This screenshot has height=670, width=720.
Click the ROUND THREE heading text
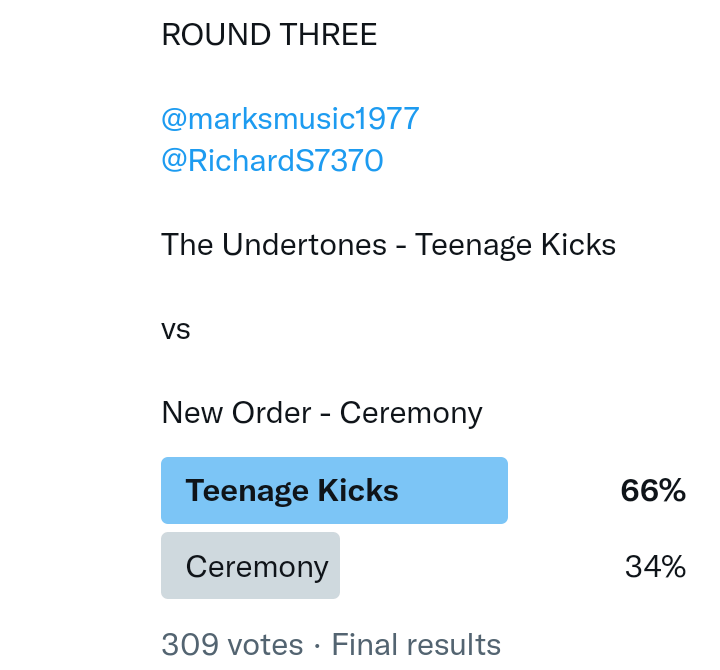point(269,35)
